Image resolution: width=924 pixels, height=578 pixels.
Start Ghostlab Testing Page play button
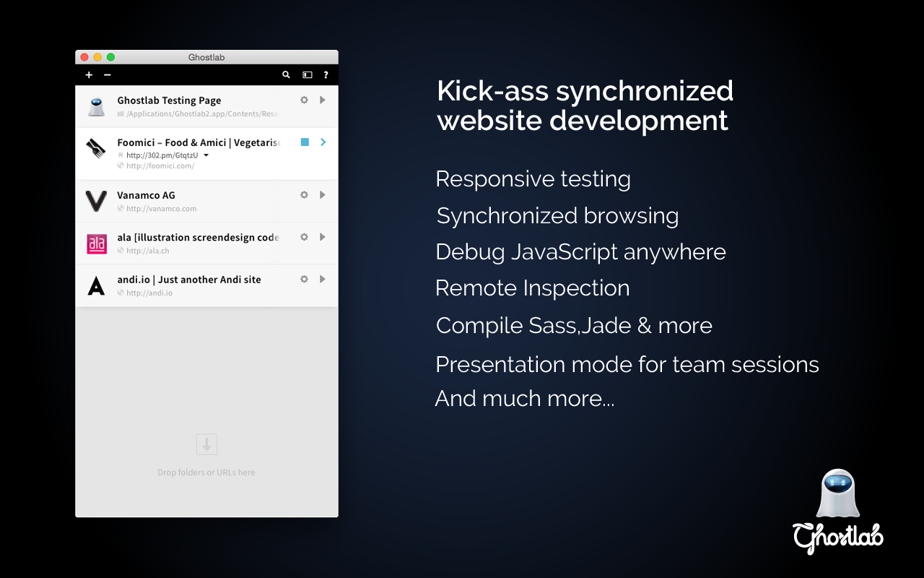[x=323, y=100]
